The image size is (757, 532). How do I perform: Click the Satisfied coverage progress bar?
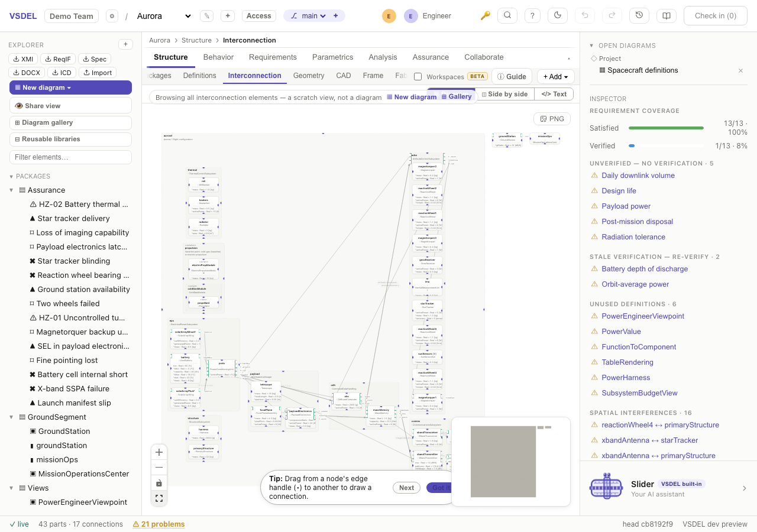666,128
